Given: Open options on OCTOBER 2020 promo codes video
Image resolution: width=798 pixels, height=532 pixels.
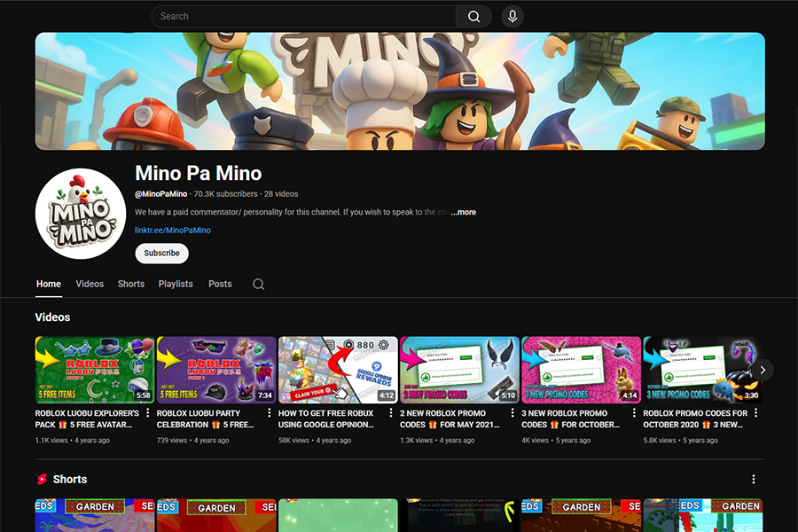Looking at the screenshot, I should (755, 412).
